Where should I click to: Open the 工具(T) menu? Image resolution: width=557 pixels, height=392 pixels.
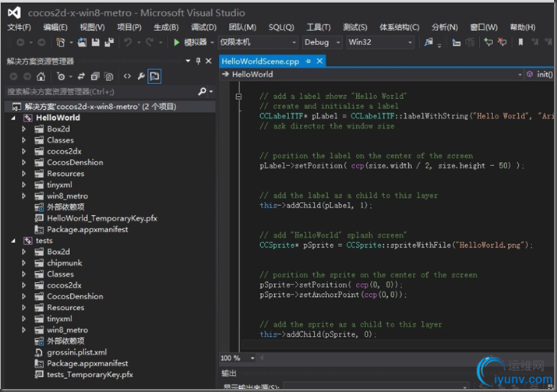pyautogui.click(x=319, y=27)
